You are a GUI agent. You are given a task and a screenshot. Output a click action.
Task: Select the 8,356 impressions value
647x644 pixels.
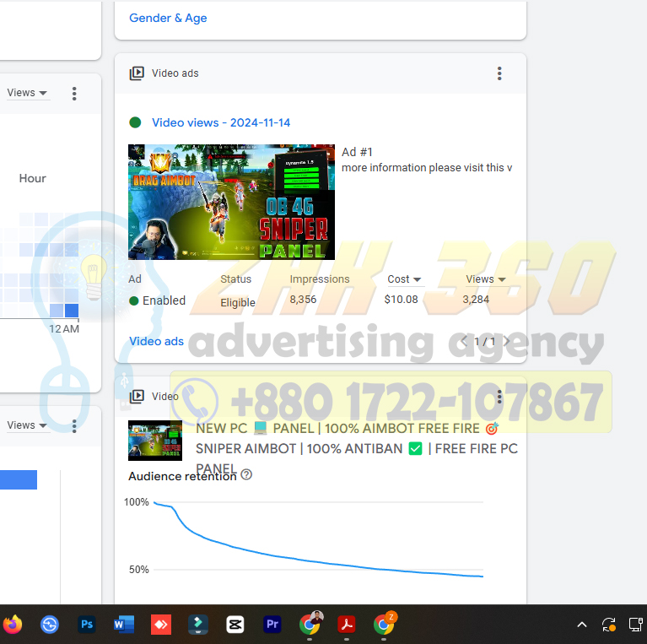[303, 300]
